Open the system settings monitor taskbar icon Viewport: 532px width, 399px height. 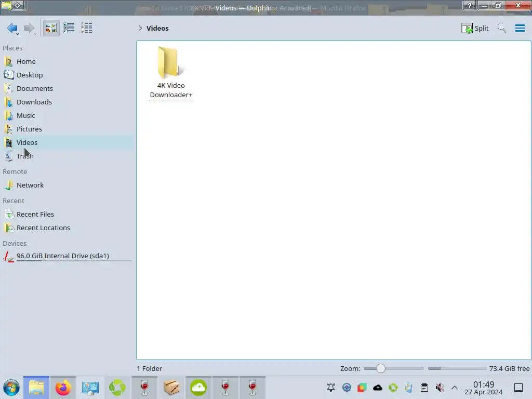90,388
